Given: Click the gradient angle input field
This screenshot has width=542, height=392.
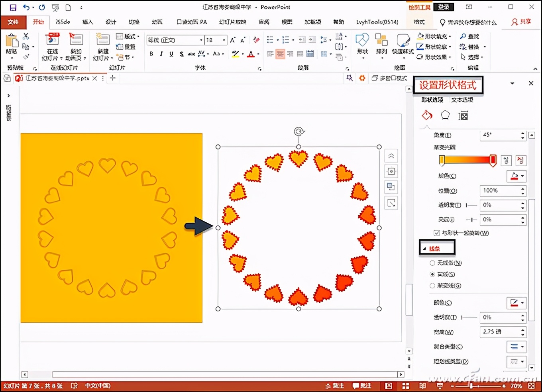Looking at the screenshot, I should 500,135.
